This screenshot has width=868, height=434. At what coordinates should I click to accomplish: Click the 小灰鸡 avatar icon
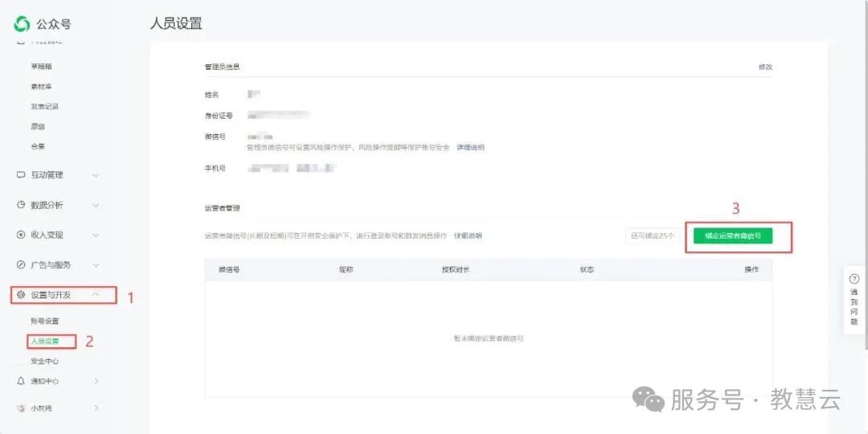22,408
